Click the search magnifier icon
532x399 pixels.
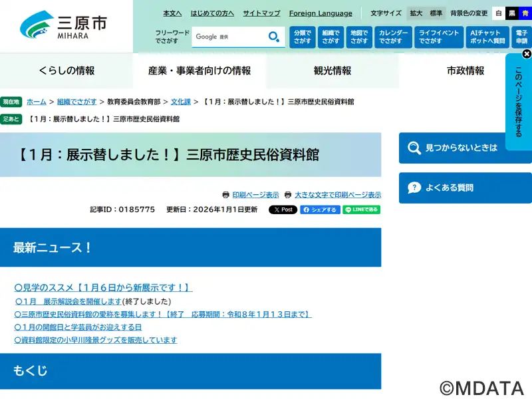pos(273,37)
